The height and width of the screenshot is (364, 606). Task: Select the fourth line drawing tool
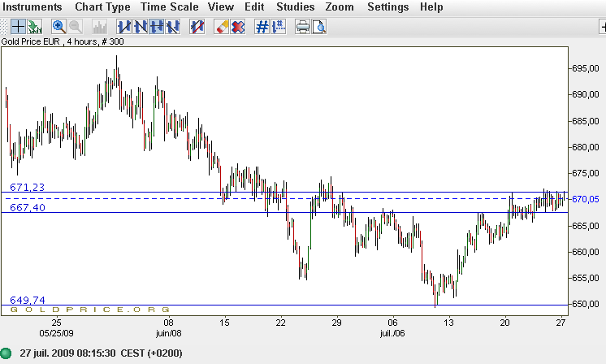(173, 27)
